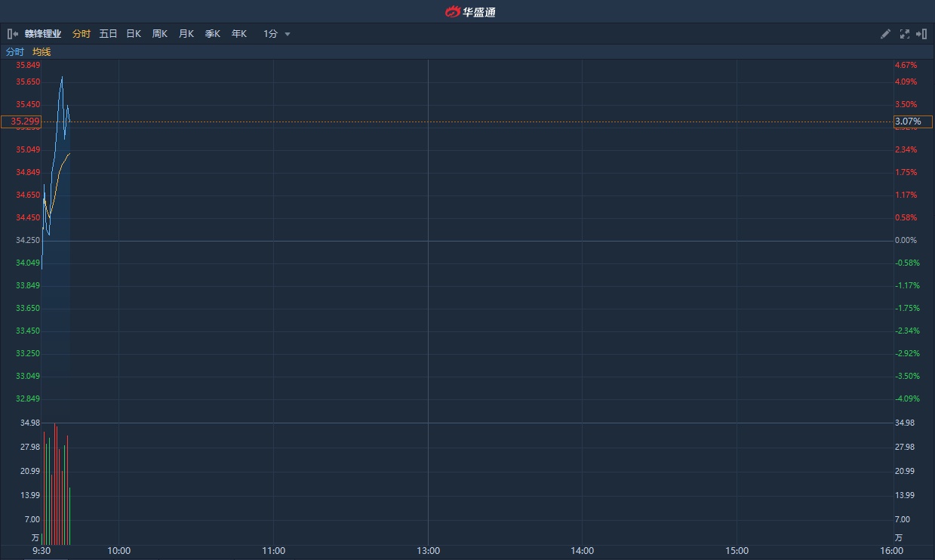935x560 pixels.
Task: Click the 15:00 time axis label
Action: 737,551
